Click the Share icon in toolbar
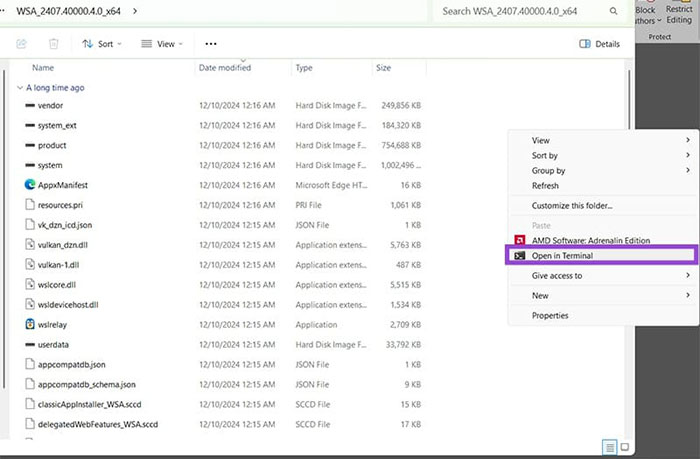This screenshot has width=700, height=459. click(x=23, y=44)
